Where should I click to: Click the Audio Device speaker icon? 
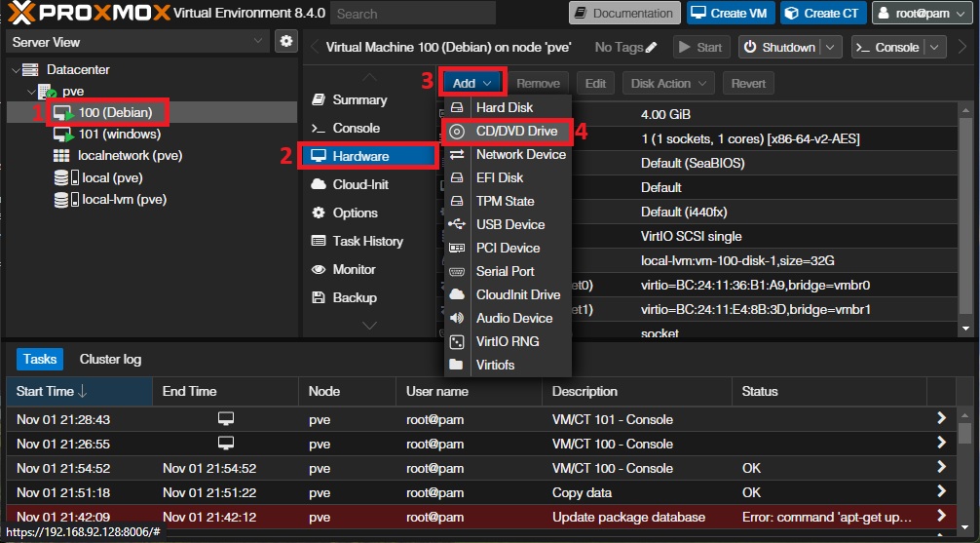coord(457,318)
